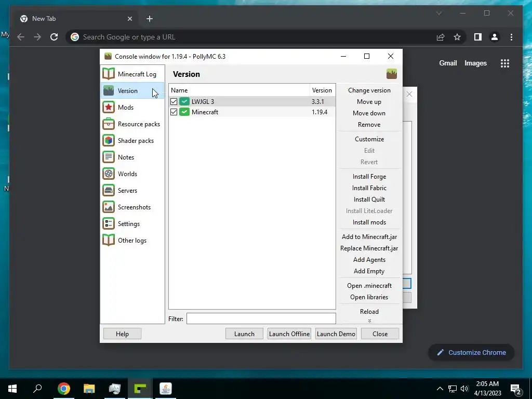The image size is (532, 399).
Task: Click Add Agents
Action: click(x=369, y=260)
